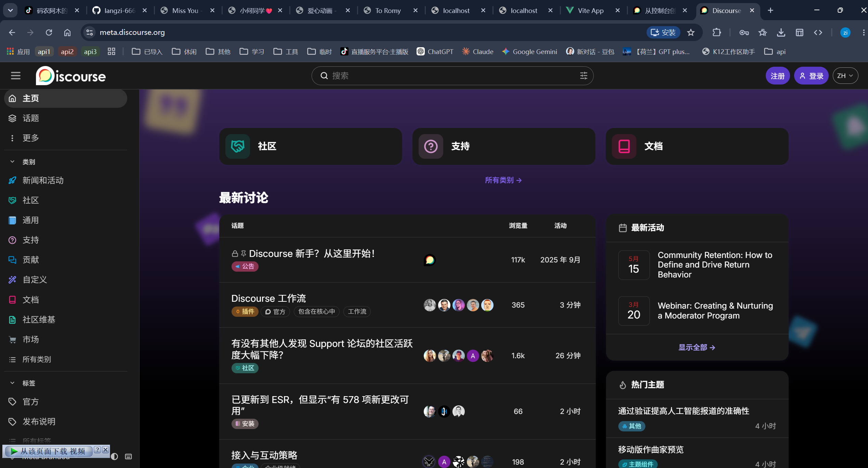Click the 安装 install app button
868x468 pixels.
click(x=663, y=32)
